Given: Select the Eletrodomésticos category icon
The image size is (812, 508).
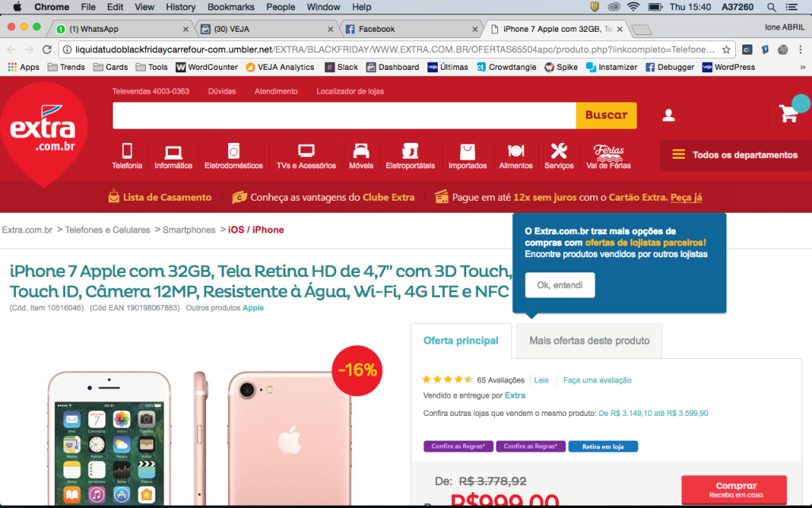Looking at the screenshot, I should 234,156.
